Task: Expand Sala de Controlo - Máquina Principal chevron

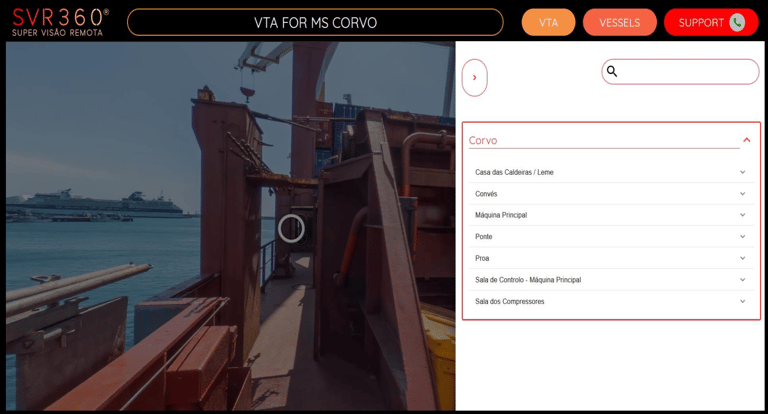Action: pyautogui.click(x=743, y=280)
